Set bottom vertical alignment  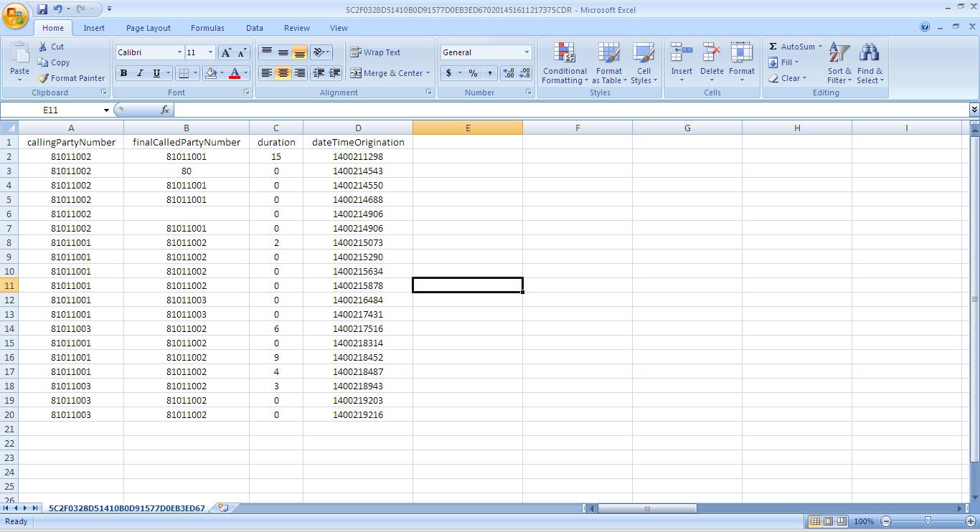click(300, 52)
